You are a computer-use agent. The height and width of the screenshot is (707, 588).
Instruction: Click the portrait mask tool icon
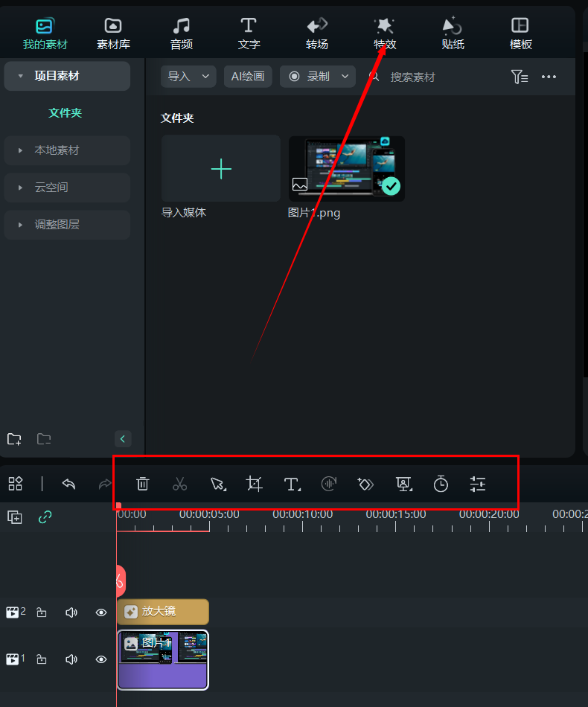click(403, 484)
